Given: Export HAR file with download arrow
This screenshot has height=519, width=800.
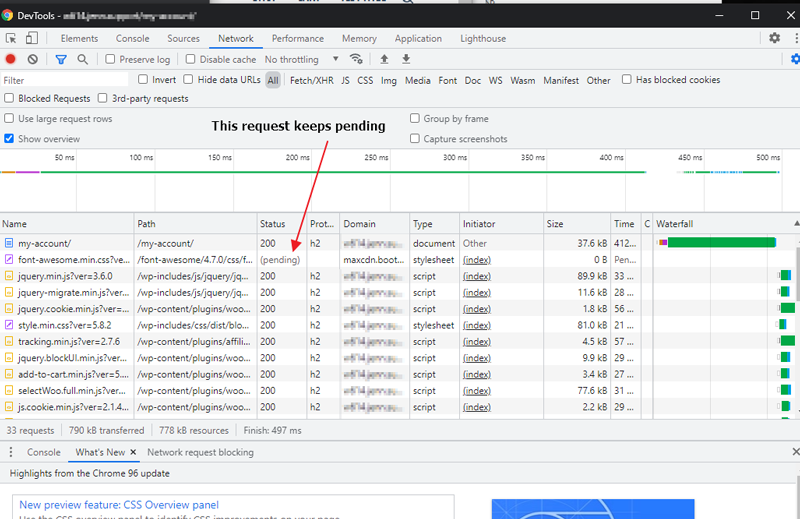Looking at the screenshot, I should (x=406, y=59).
